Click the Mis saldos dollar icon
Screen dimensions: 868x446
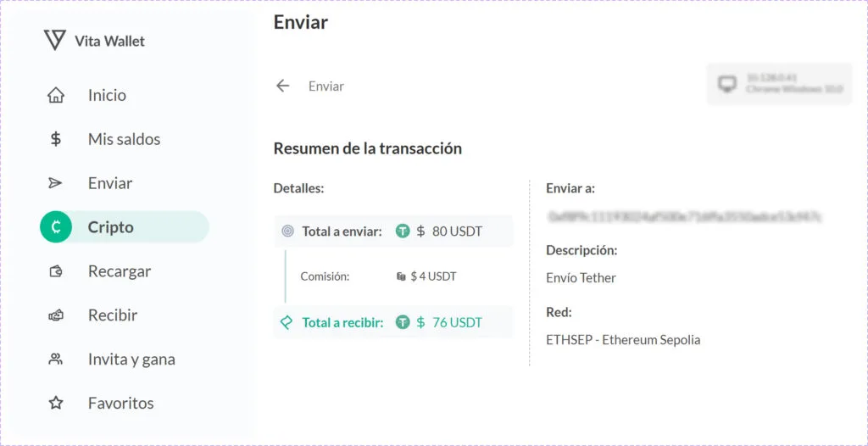point(56,139)
